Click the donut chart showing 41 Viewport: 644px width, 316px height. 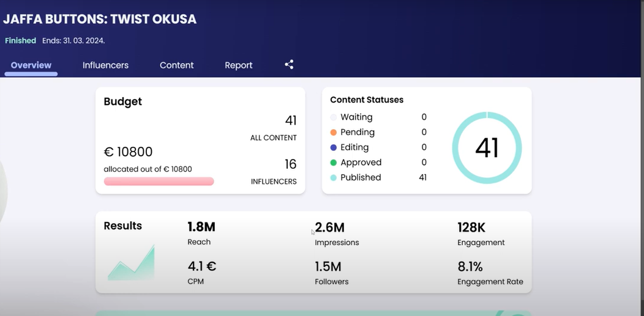click(487, 147)
